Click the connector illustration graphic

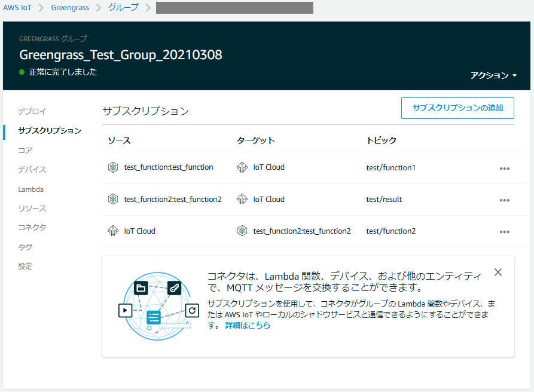coord(158,306)
